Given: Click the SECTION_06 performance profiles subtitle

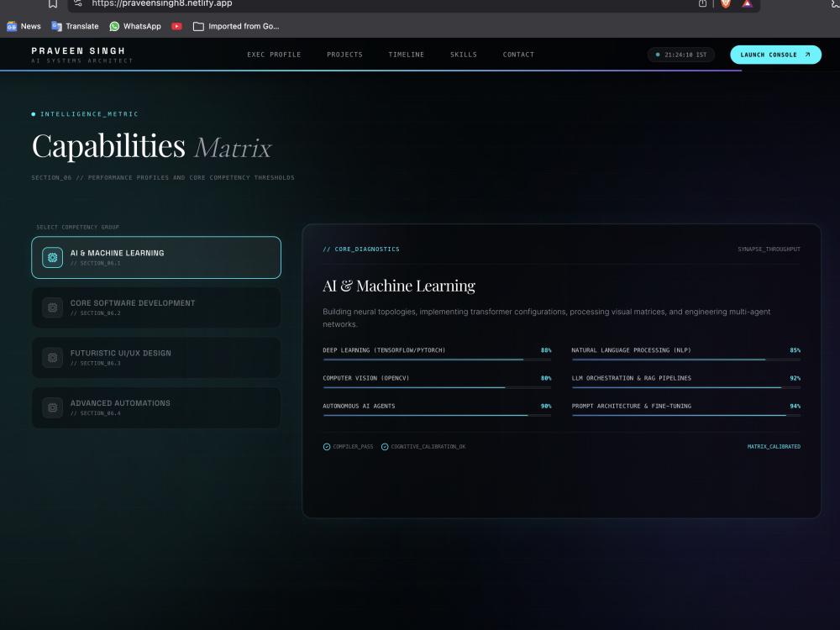Looking at the screenshot, I should [x=163, y=178].
